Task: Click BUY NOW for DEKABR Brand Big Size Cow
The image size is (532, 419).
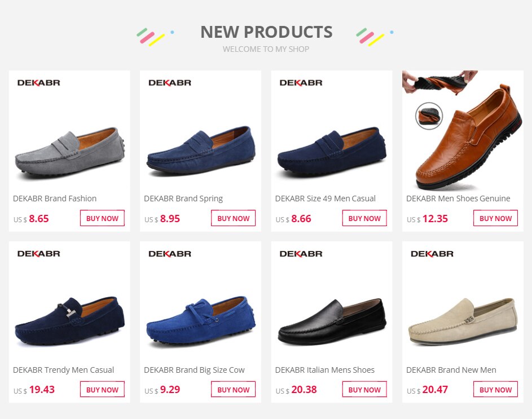Action: tap(233, 389)
